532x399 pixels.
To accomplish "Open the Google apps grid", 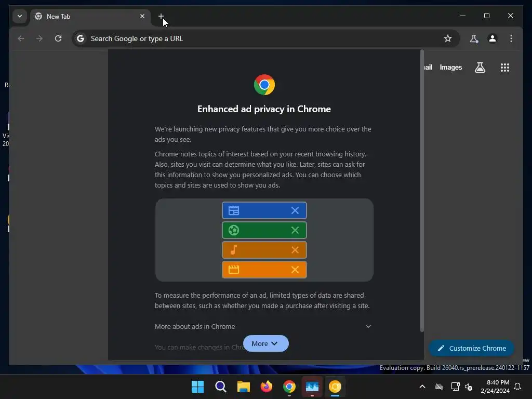I will [505, 68].
